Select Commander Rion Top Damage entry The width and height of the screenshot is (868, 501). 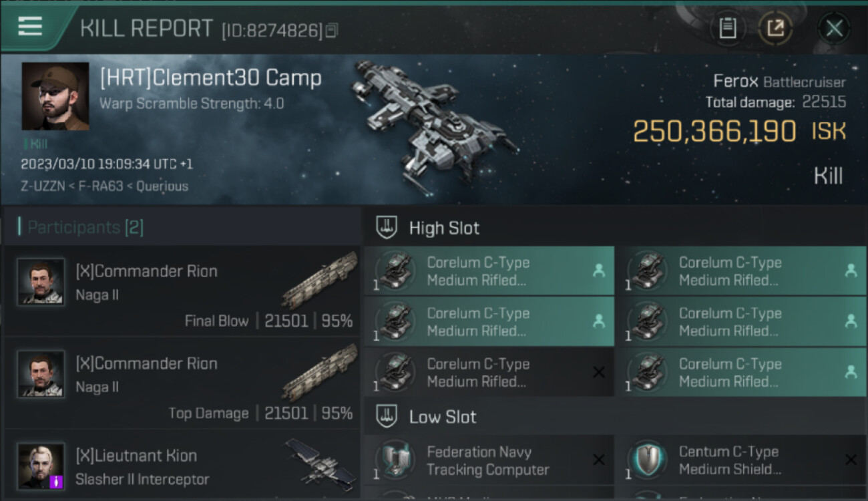[182, 383]
